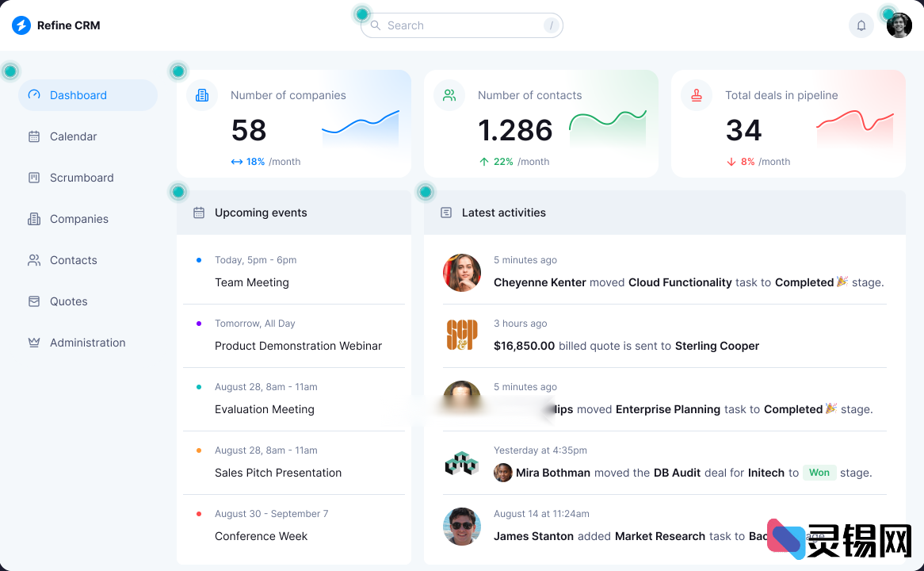
Task: Click the contacts people icon on card
Action: pos(449,95)
